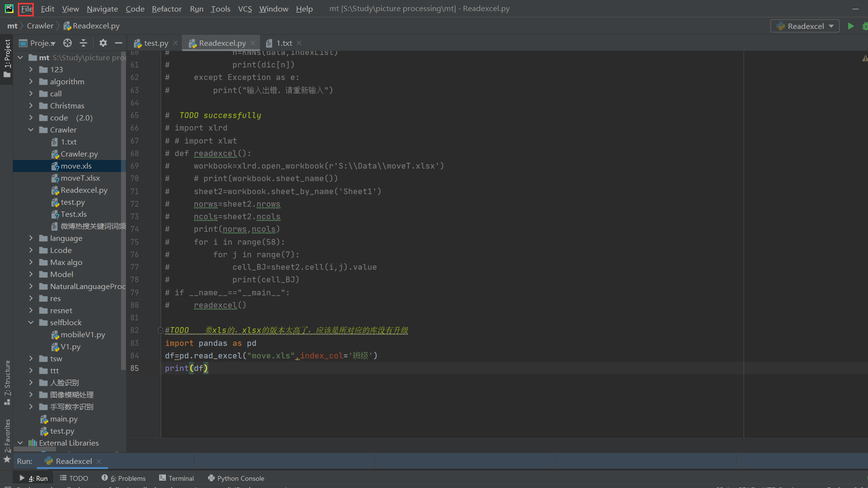The height and width of the screenshot is (488, 868).
Task: Click the Run green play button
Action: coord(851,26)
